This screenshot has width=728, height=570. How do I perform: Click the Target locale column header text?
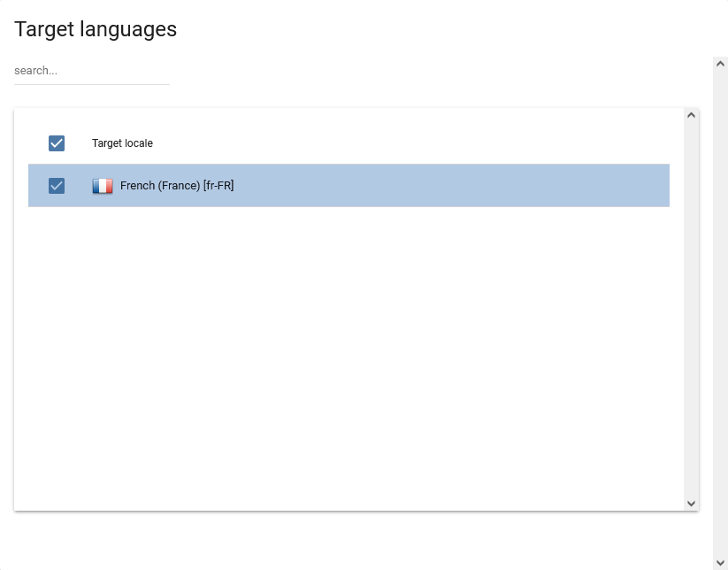point(122,143)
